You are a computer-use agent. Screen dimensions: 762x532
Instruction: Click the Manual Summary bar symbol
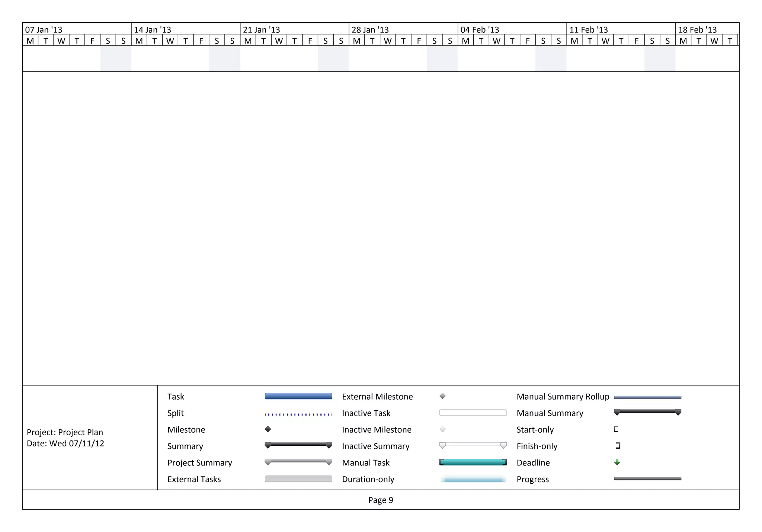pyautogui.click(x=647, y=412)
